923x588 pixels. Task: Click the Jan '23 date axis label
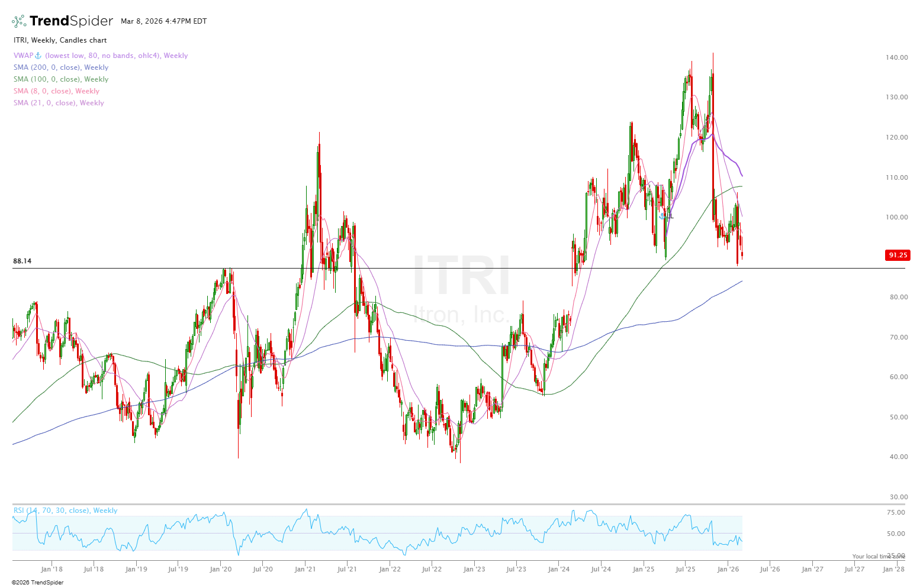tap(474, 570)
